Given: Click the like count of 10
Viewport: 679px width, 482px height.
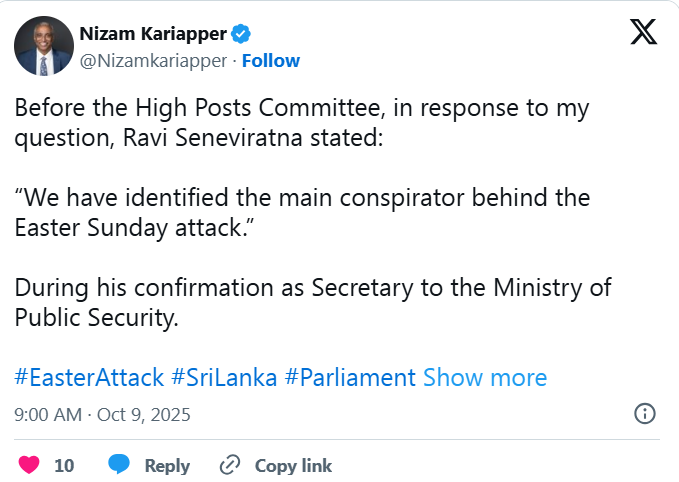Looking at the screenshot, I should tap(64, 465).
